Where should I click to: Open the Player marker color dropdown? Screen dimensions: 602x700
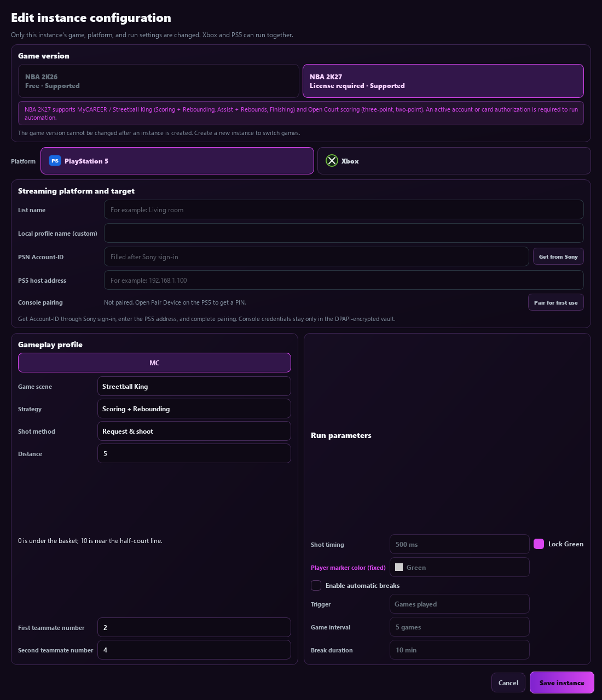460,567
